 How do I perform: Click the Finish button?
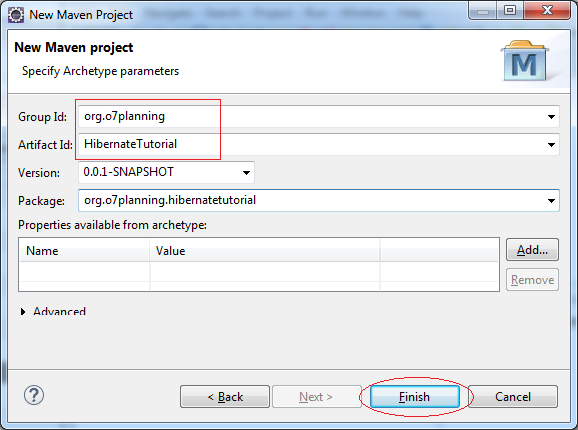415,396
